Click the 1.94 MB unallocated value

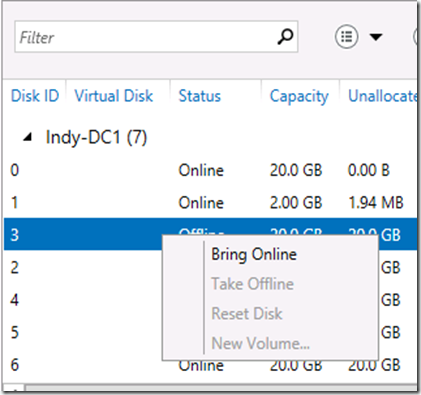point(376,203)
